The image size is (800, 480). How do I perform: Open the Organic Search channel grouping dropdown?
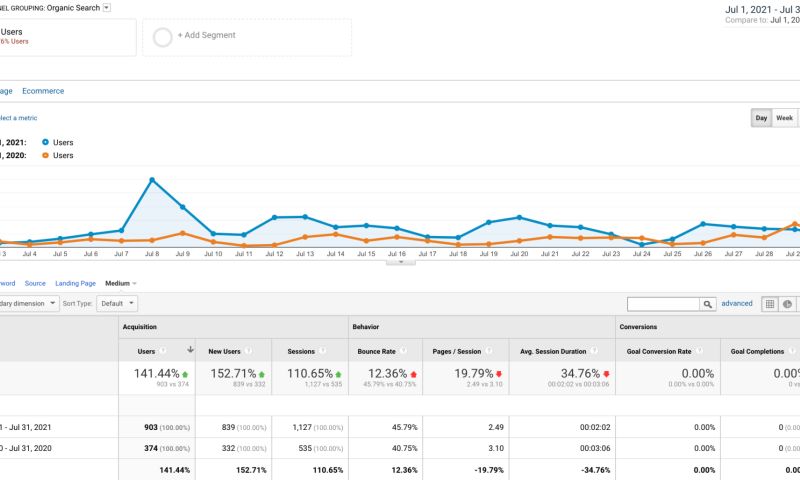107,7
